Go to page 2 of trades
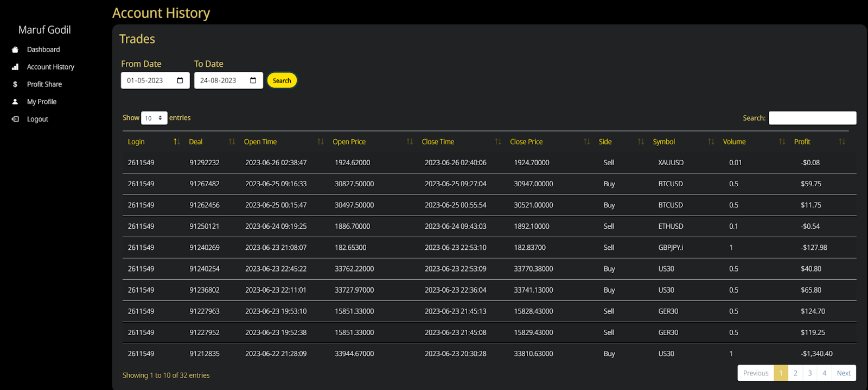This screenshot has height=390, width=868. (x=795, y=373)
